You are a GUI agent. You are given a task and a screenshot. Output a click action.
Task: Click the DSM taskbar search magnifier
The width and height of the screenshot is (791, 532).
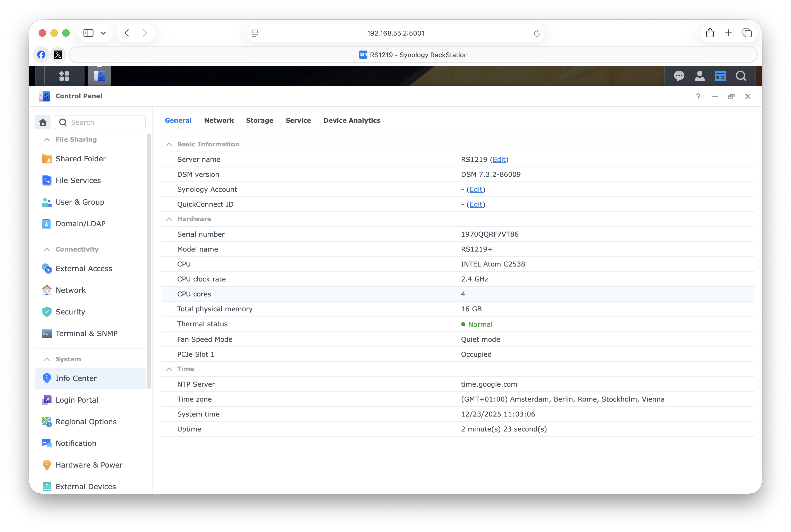click(741, 76)
